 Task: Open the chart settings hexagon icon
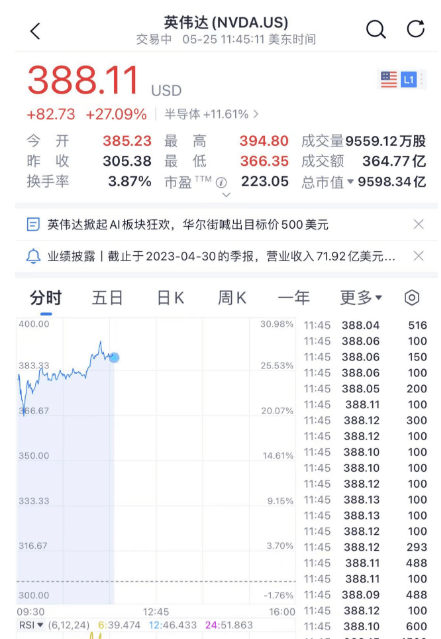click(412, 298)
